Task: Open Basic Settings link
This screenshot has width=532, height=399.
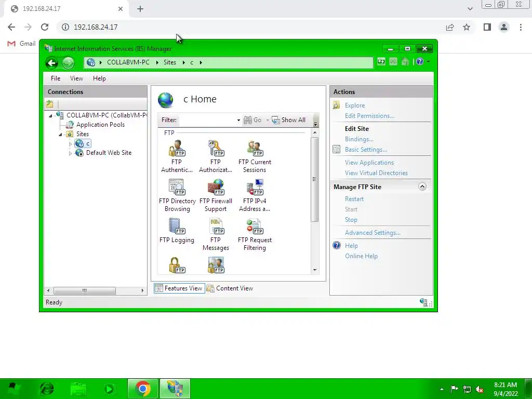Action: 366,150
